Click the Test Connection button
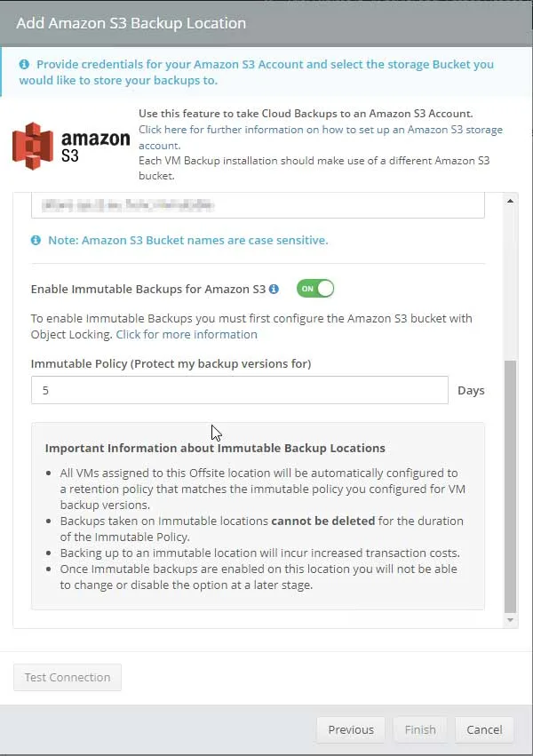This screenshot has height=756, width=533. click(67, 676)
